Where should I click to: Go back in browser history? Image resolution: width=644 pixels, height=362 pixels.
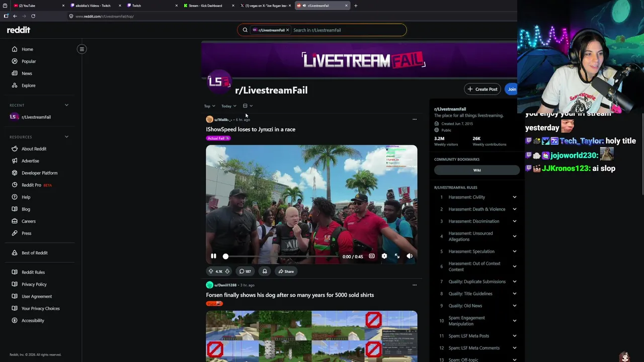pos(15,16)
